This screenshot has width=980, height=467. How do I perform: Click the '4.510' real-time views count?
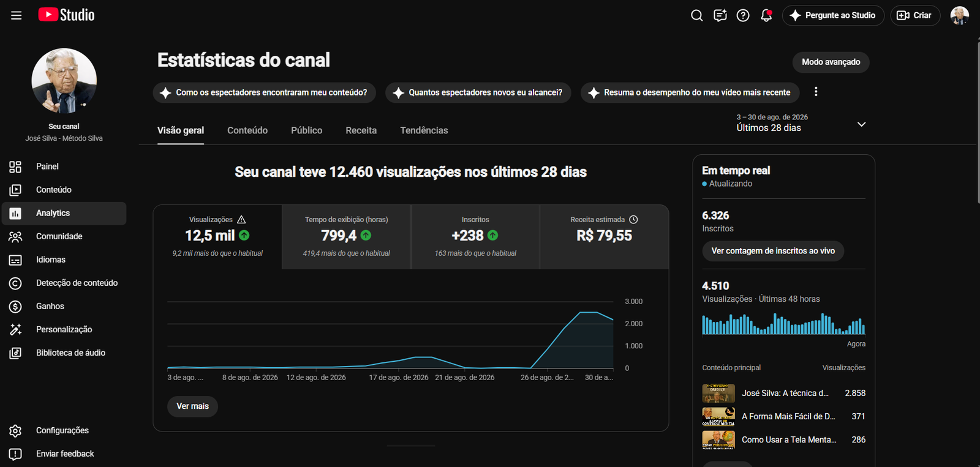pos(715,286)
